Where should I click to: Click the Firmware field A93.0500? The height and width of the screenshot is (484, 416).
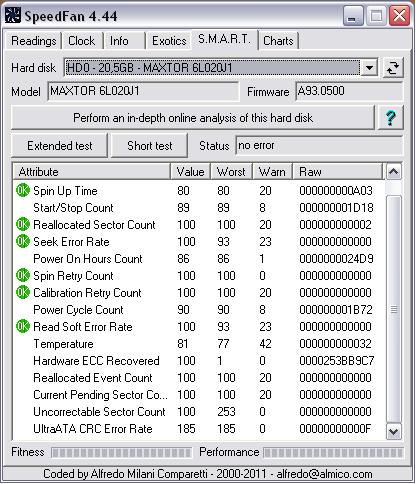tap(349, 91)
